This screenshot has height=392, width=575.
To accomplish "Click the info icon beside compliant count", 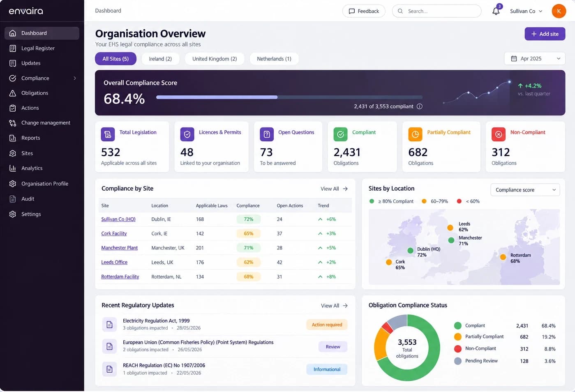I will (x=420, y=106).
